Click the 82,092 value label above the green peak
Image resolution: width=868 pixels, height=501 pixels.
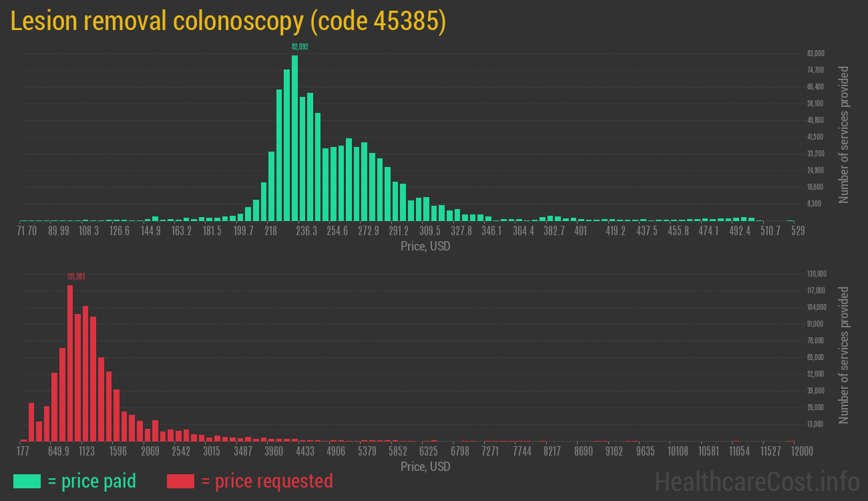[298, 47]
